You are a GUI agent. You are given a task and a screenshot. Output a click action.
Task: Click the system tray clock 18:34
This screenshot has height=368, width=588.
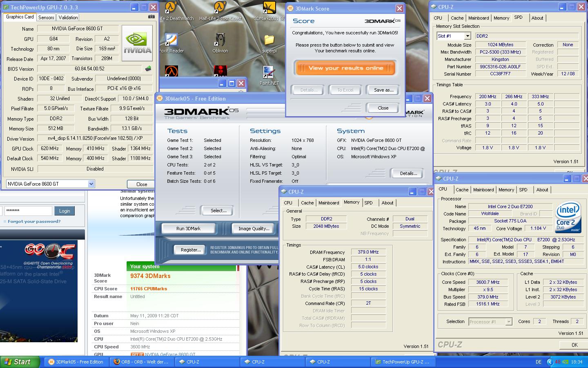coord(577,362)
